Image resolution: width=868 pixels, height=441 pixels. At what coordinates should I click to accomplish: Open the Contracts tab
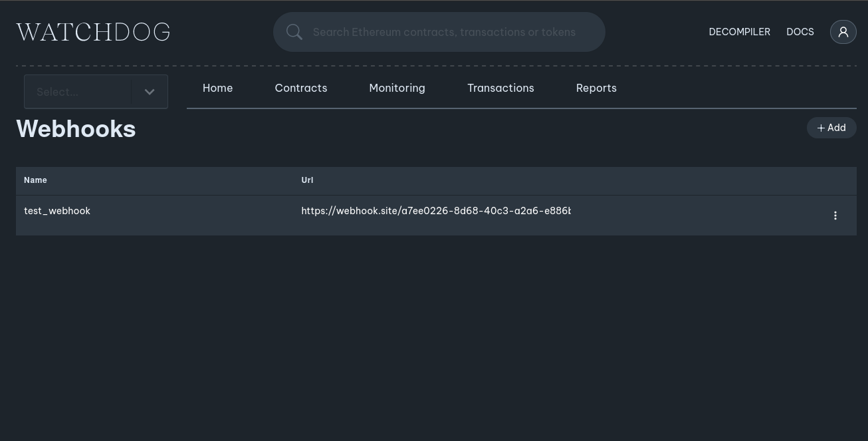[x=300, y=88]
